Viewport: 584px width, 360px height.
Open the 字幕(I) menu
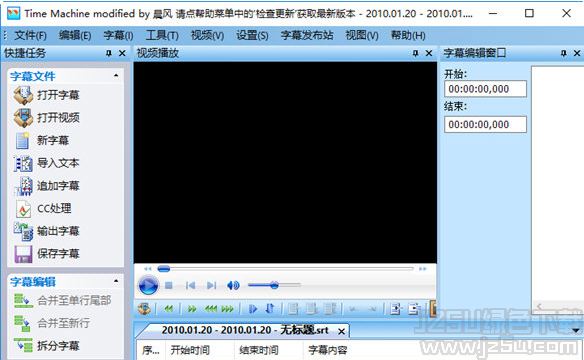(x=118, y=36)
